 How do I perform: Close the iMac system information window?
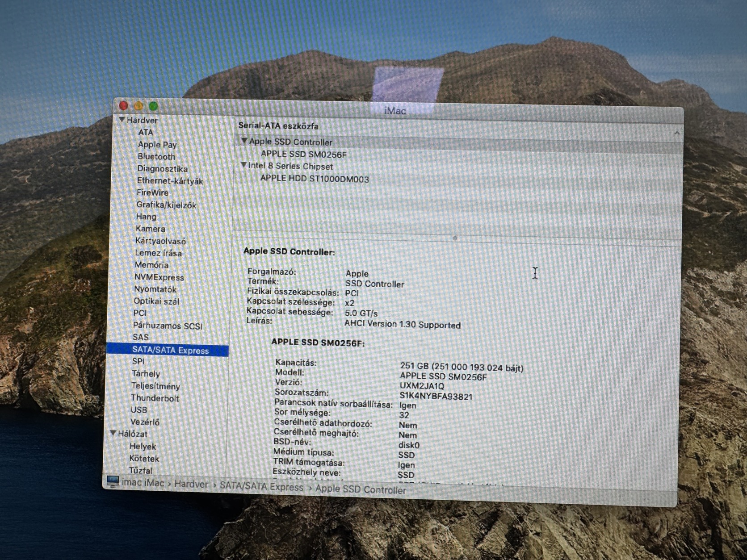click(124, 105)
